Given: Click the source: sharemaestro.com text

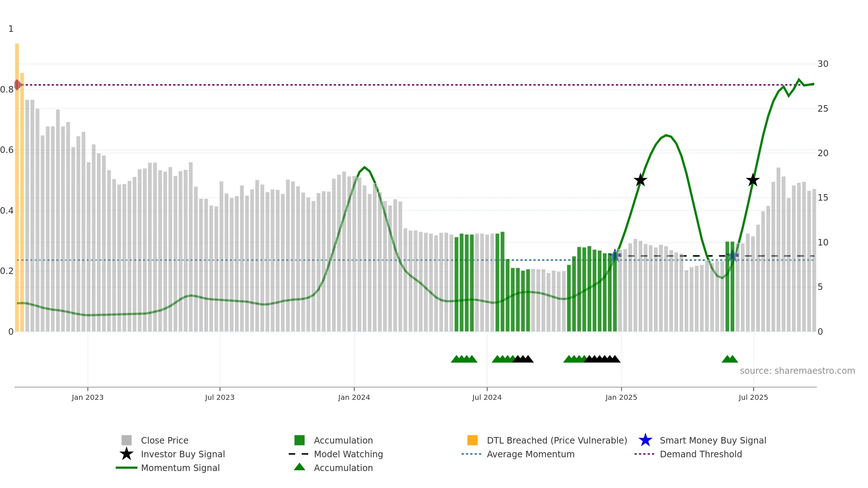Looking at the screenshot, I should point(797,371).
